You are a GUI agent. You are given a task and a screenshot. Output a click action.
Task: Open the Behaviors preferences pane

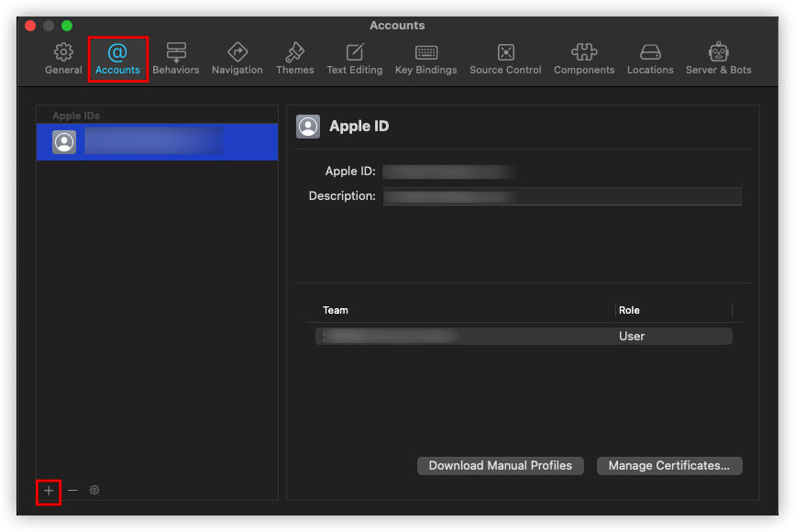[x=176, y=59]
